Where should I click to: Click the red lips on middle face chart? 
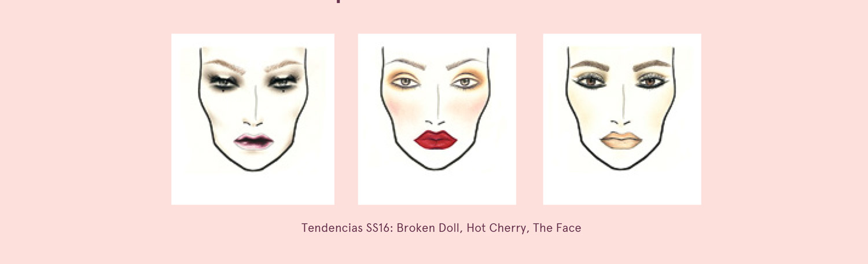coord(436,139)
